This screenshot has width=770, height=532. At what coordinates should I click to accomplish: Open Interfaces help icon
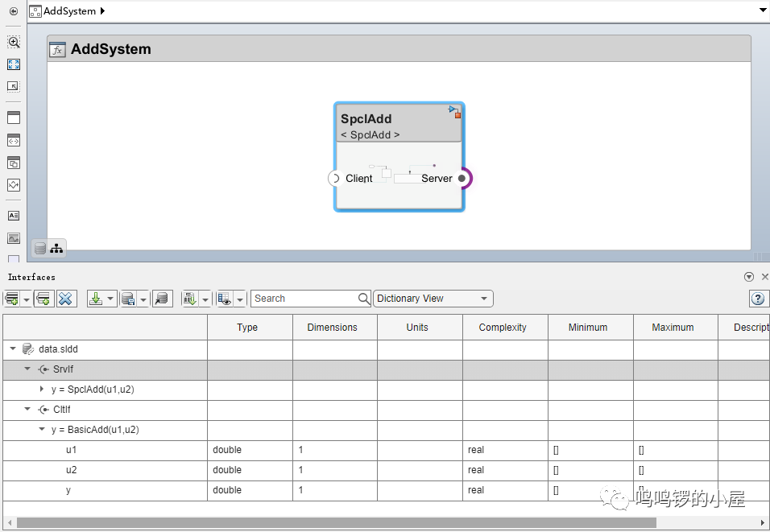[758, 299]
